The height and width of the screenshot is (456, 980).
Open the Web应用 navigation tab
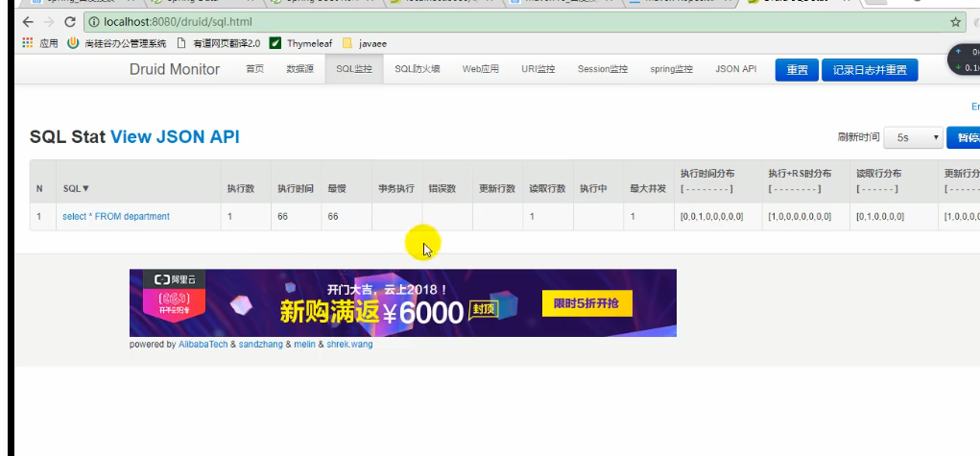(x=481, y=69)
